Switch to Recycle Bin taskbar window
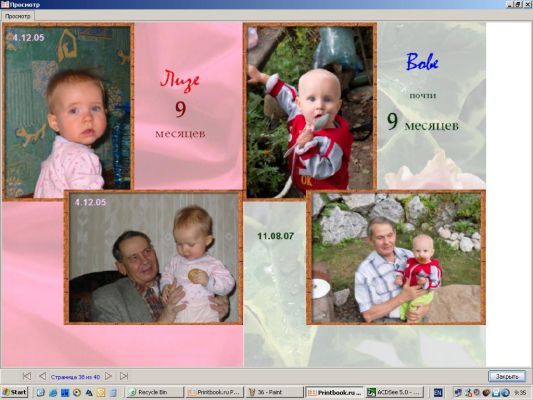Viewport: 533px width, 400px height. (x=155, y=392)
